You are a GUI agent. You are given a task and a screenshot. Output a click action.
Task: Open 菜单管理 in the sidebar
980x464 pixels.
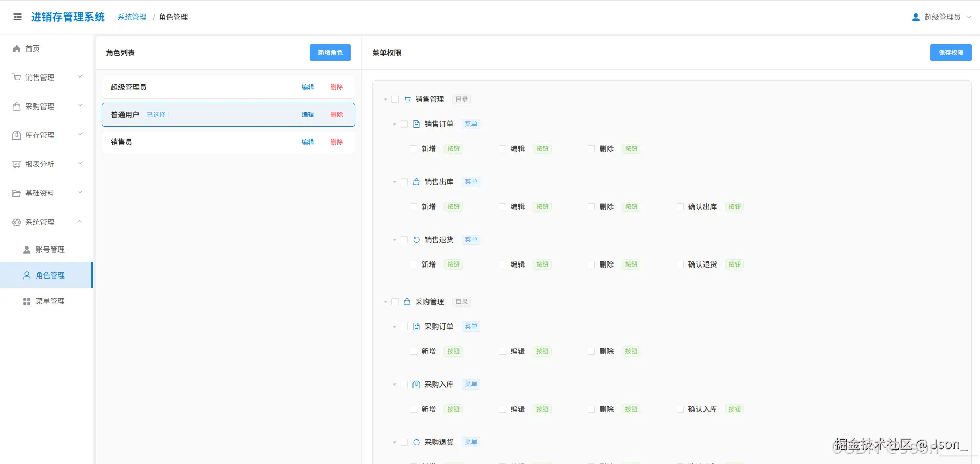pyautogui.click(x=47, y=301)
